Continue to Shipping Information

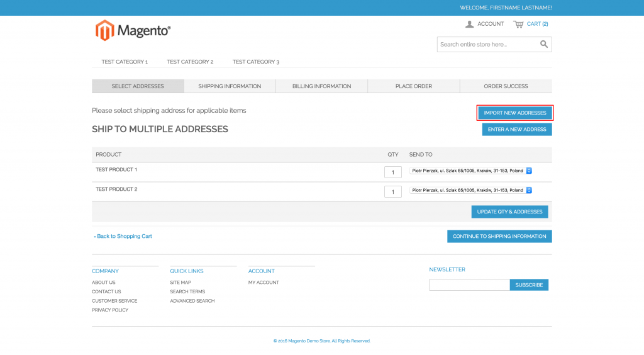click(x=499, y=236)
